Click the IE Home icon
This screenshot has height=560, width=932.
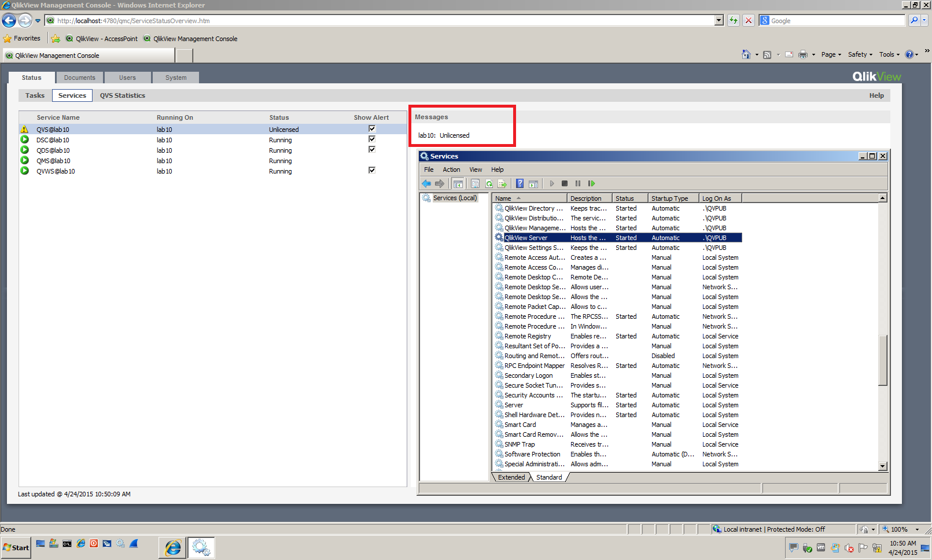click(x=746, y=54)
